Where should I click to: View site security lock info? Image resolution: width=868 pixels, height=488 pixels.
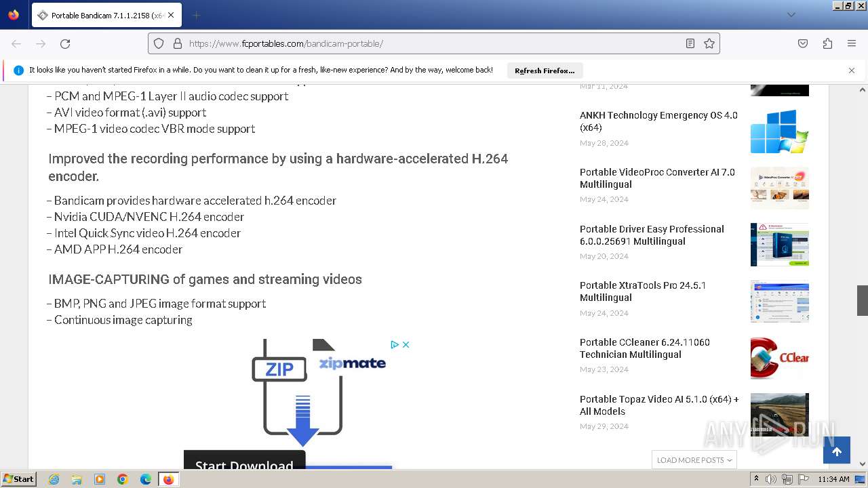[x=178, y=43]
